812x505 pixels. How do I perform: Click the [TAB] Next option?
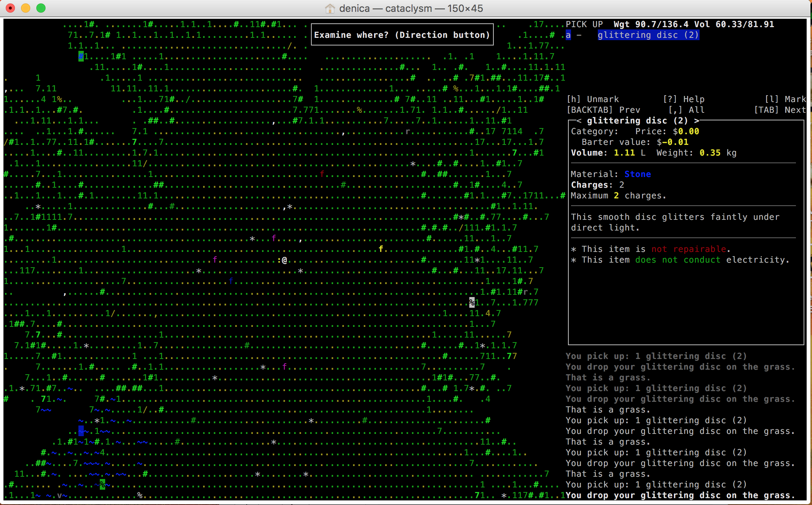point(780,110)
